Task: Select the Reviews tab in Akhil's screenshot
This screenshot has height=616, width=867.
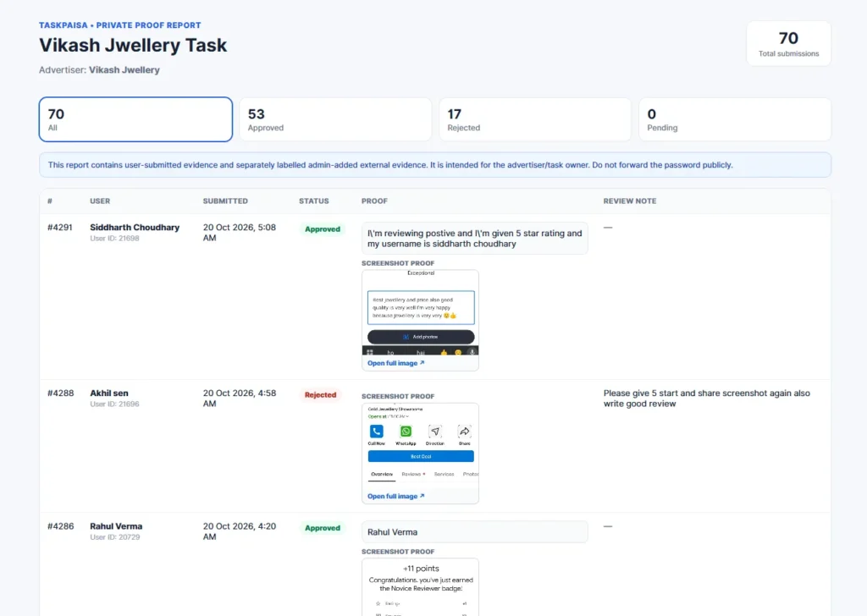Action: pyautogui.click(x=413, y=474)
